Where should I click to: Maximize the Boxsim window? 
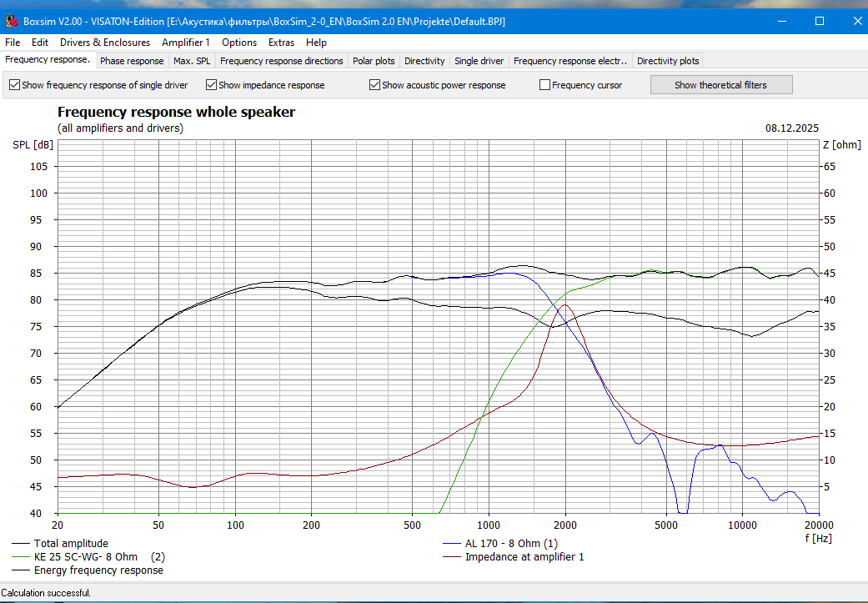[820, 21]
